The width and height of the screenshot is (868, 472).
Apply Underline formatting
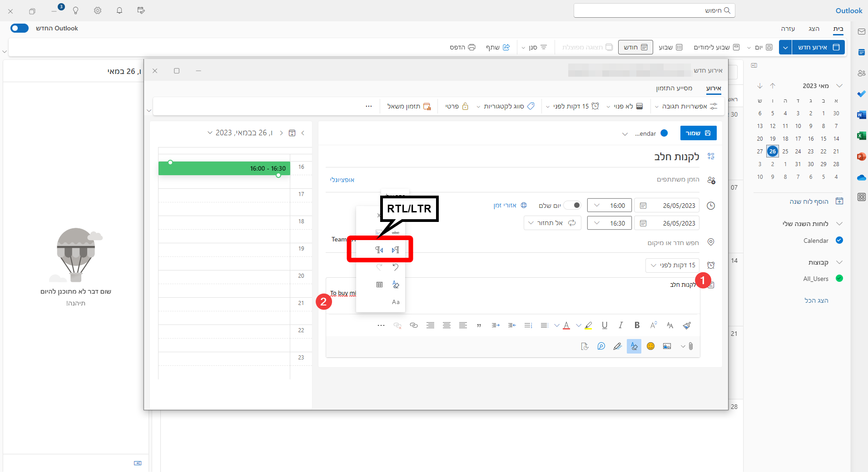[605, 325]
